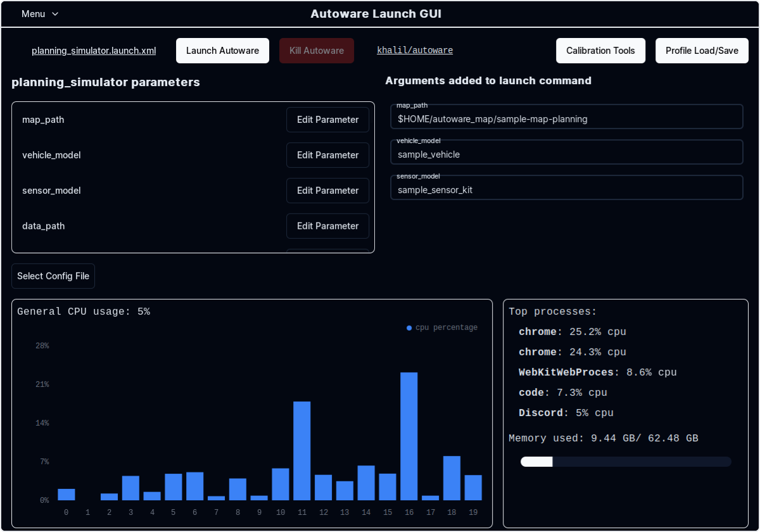Open Calibration Tools
The image size is (760, 532).
pyautogui.click(x=600, y=50)
